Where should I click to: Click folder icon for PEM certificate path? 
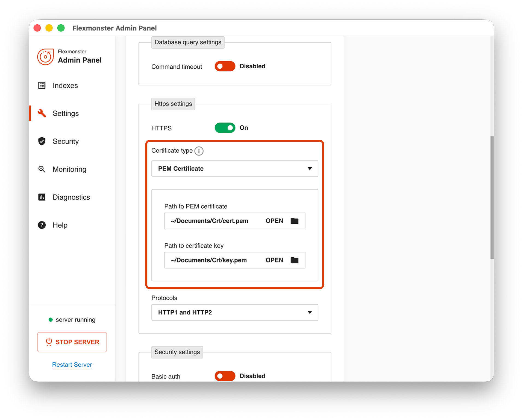click(294, 221)
